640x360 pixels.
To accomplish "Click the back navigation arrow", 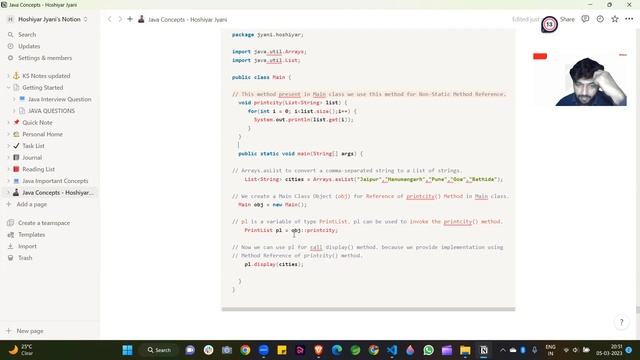I will 109,19.
